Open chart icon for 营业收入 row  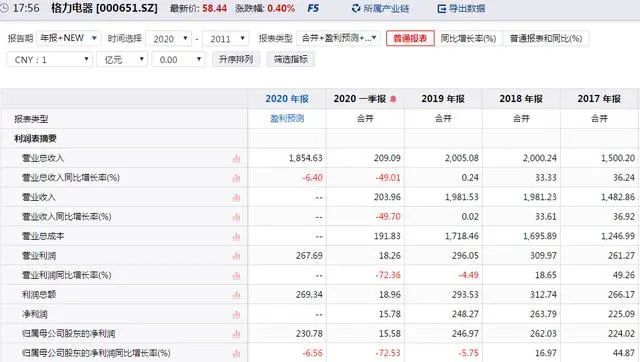pyautogui.click(x=236, y=198)
